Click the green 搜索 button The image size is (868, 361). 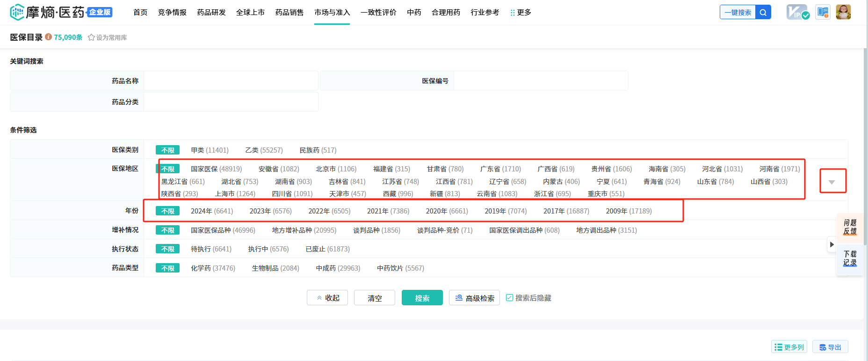click(x=422, y=298)
